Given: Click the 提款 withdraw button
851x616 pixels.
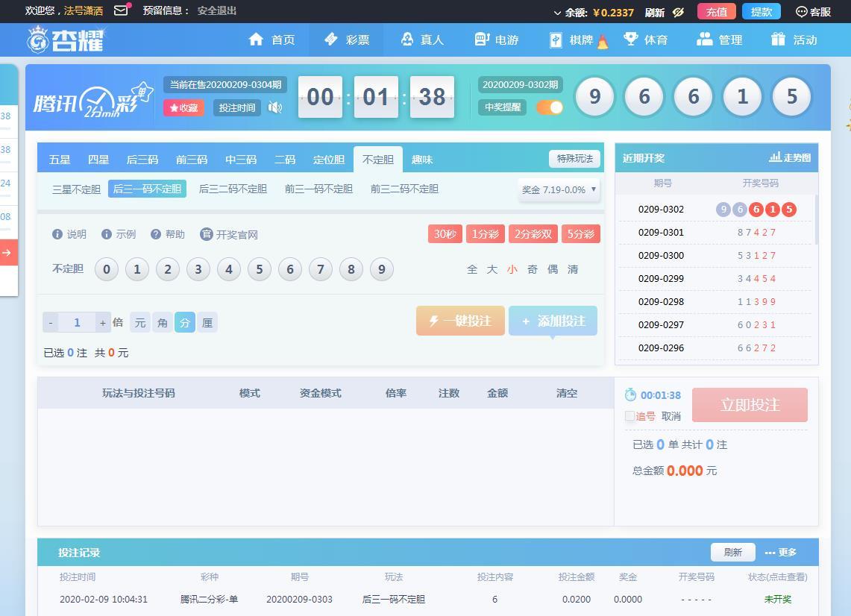Looking at the screenshot, I should coord(761,11).
